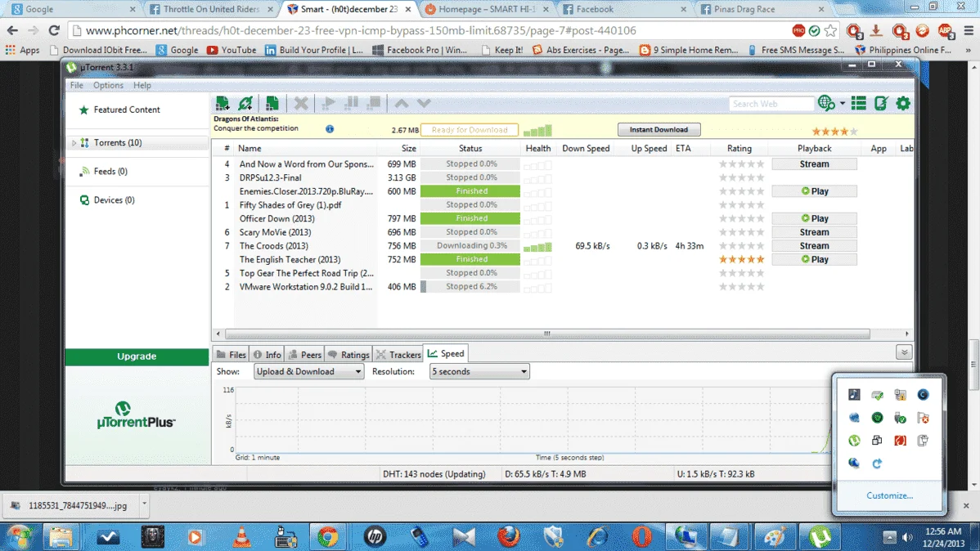Click Add Torrent from URL icon
Screen dimensions: 980x551
[x=245, y=103]
